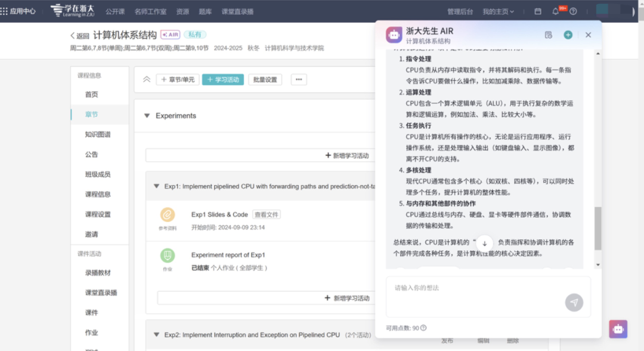Open the help question mark icon
644x351 pixels.
[x=573, y=11]
